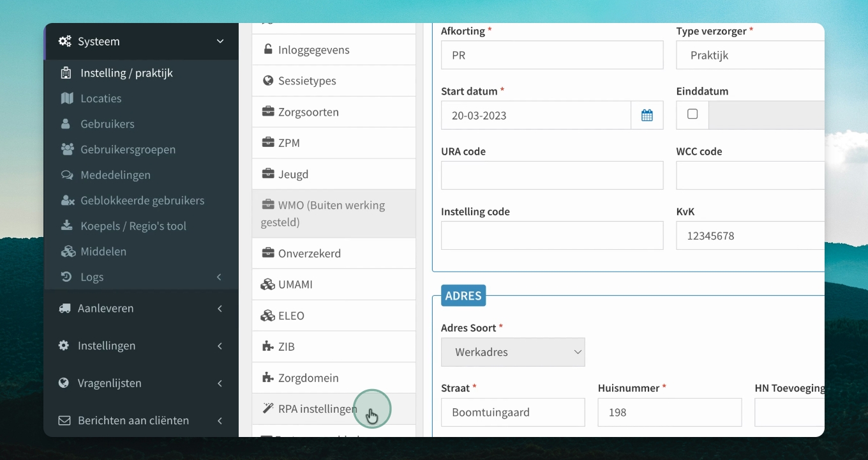Click the Instellingen gear icon
This screenshot has width=868, height=460.
point(64,346)
